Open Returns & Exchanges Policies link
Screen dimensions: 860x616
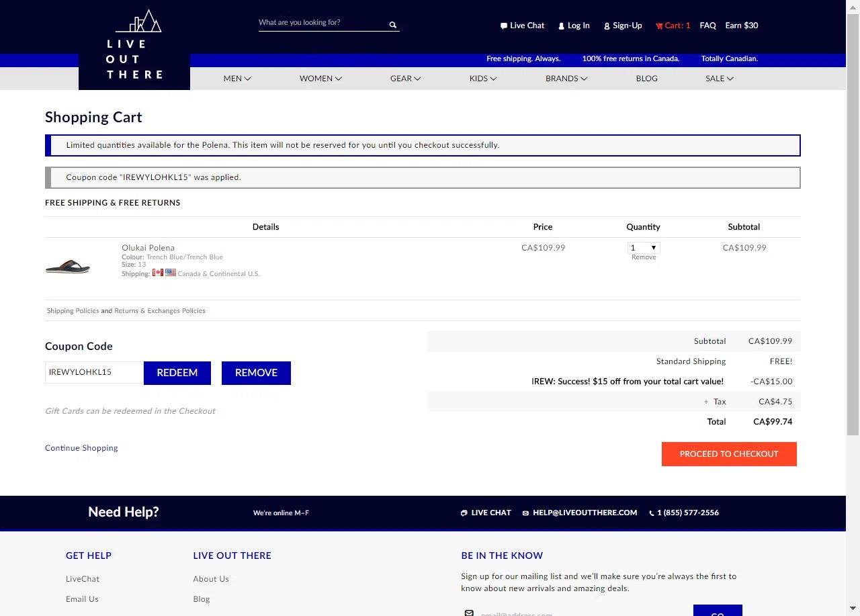click(160, 311)
